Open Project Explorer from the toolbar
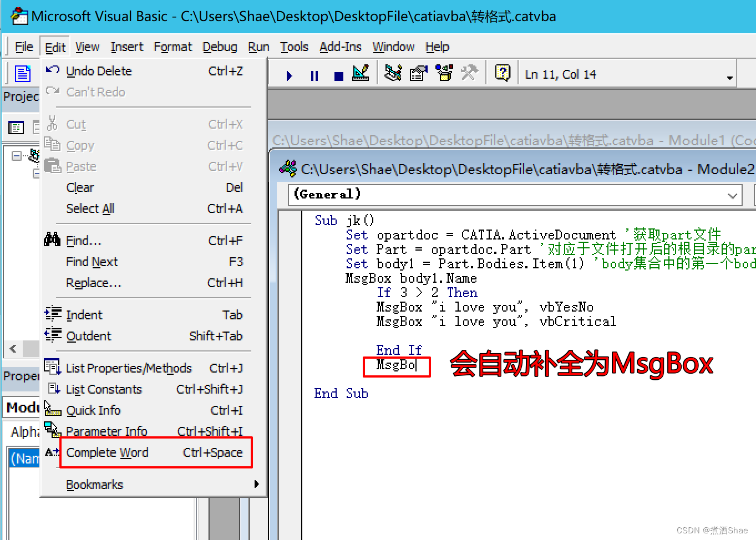The width and height of the screenshot is (756, 540). point(393,73)
